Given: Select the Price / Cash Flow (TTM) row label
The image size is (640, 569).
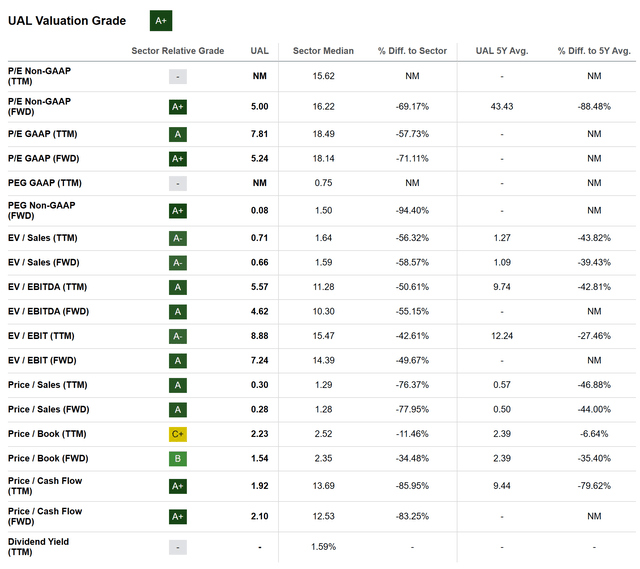Looking at the screenshot, I should pyautogui.click(x=45, y=486).
